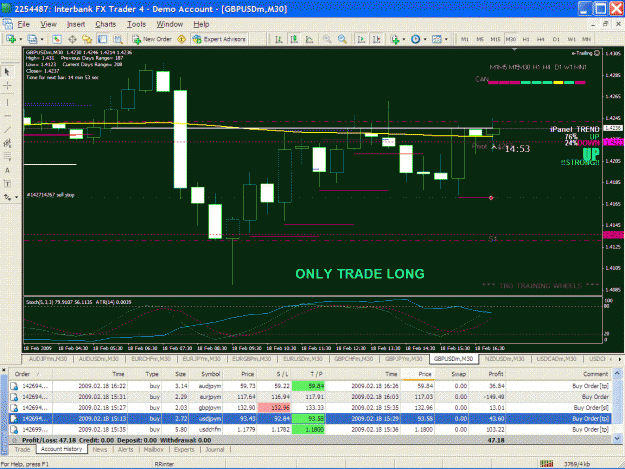Sort history by the Order column header
This screenshot has height=469, width=625.
coord(30,374)
